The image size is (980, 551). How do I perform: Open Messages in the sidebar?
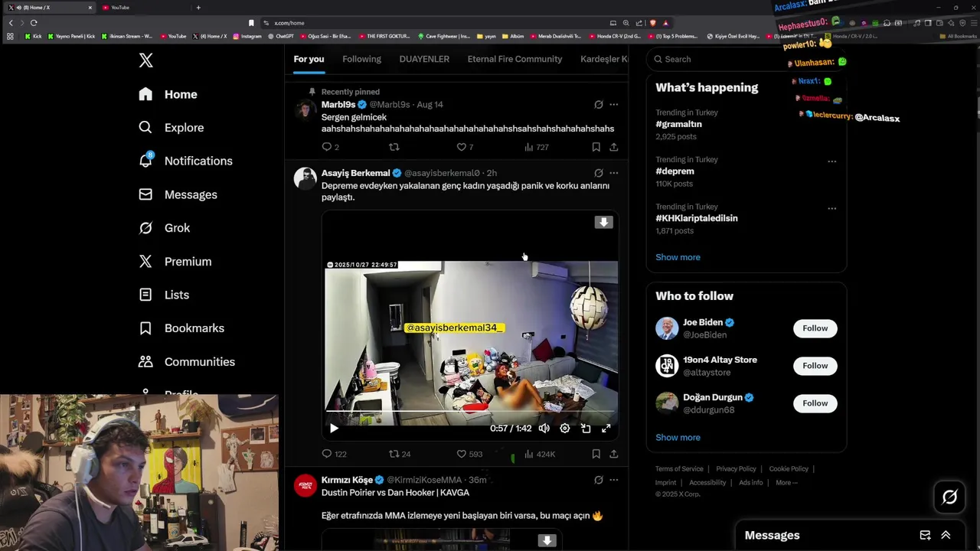pos(178,194)
